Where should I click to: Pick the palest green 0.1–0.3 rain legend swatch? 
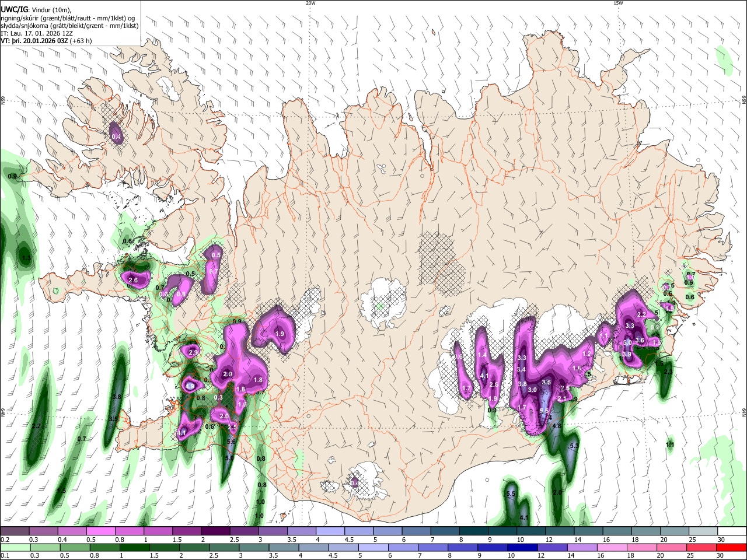coord(15,547)
